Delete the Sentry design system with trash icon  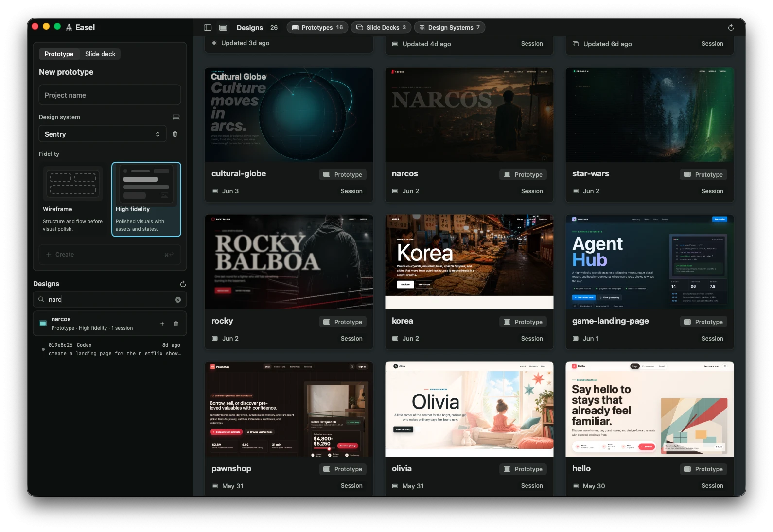coord(175,134)
